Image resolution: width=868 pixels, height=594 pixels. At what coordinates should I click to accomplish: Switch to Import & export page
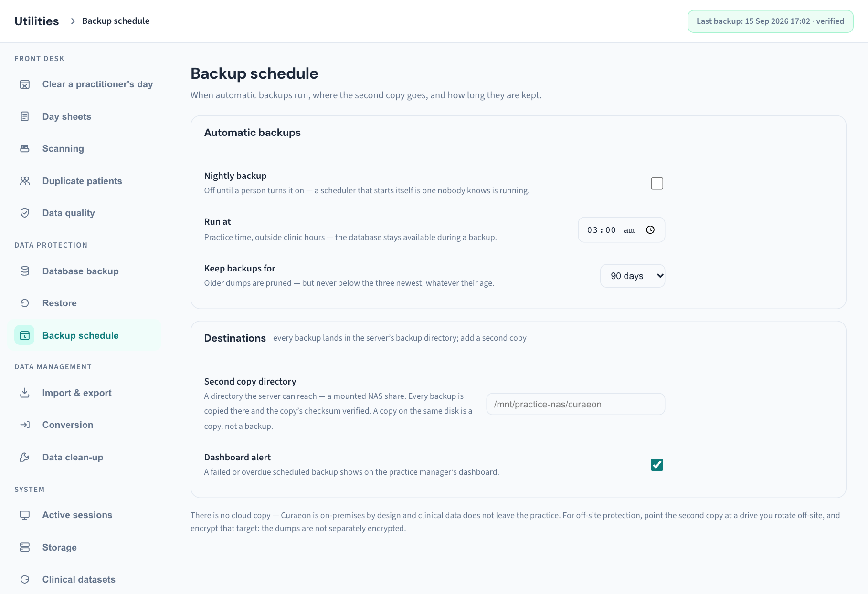click(85, 393)
